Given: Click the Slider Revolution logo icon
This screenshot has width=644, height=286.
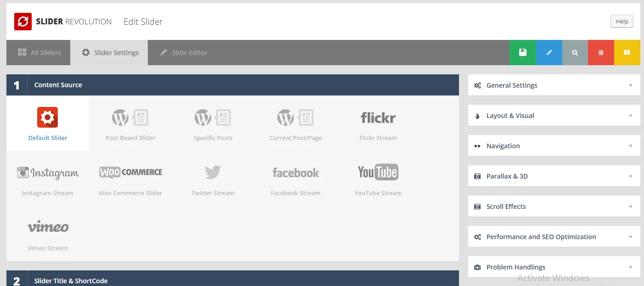Looking at the screenshot, I should click(22, 22).
